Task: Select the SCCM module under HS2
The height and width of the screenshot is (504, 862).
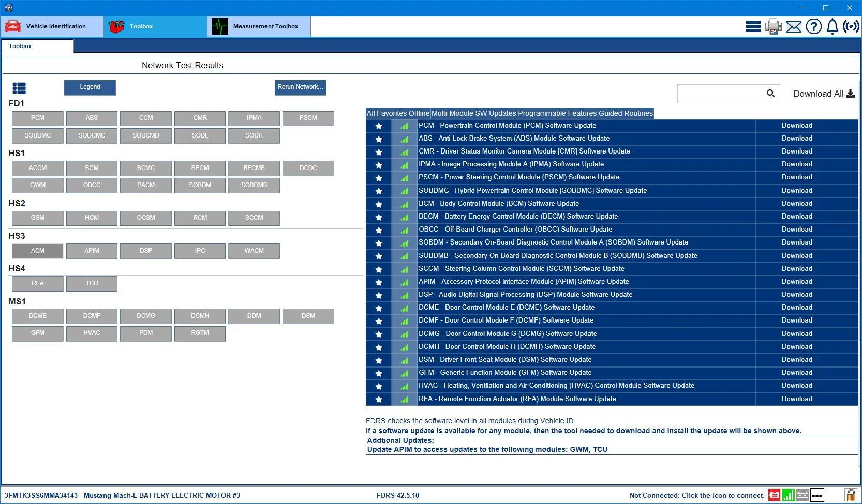Action: coord(254,218)
